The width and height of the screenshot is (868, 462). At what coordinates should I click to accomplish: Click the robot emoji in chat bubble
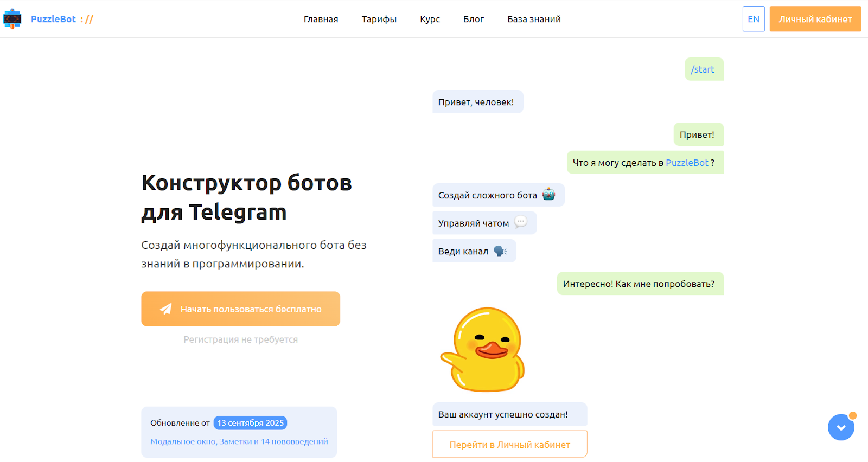point(548,195)
